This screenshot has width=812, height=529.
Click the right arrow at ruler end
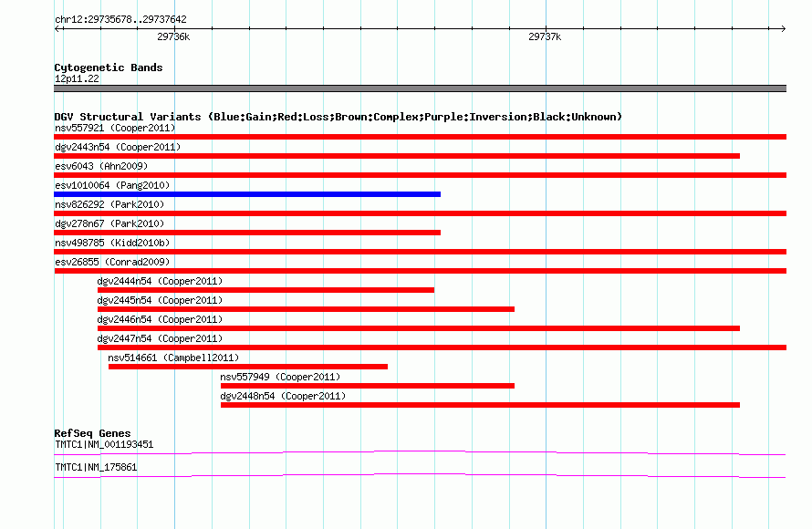point(783,29)
